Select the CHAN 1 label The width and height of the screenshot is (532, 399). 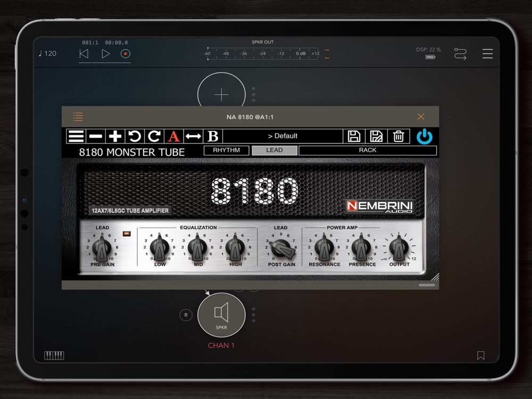pyautogui.click(x=221, y=345)
